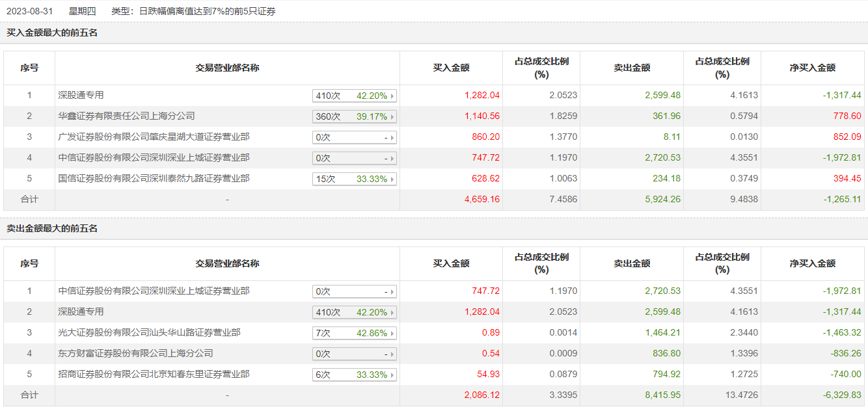The width and height of the screenshot is (868, 411).
Task: Open 广发证券肇庆星湖大道证券营业部 link
Action: pos(154,137)
